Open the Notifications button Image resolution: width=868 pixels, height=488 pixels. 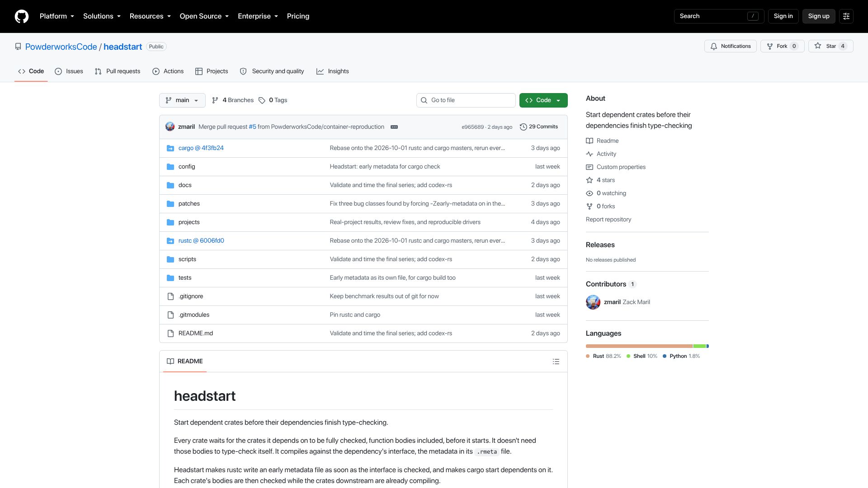click(730, 46)
